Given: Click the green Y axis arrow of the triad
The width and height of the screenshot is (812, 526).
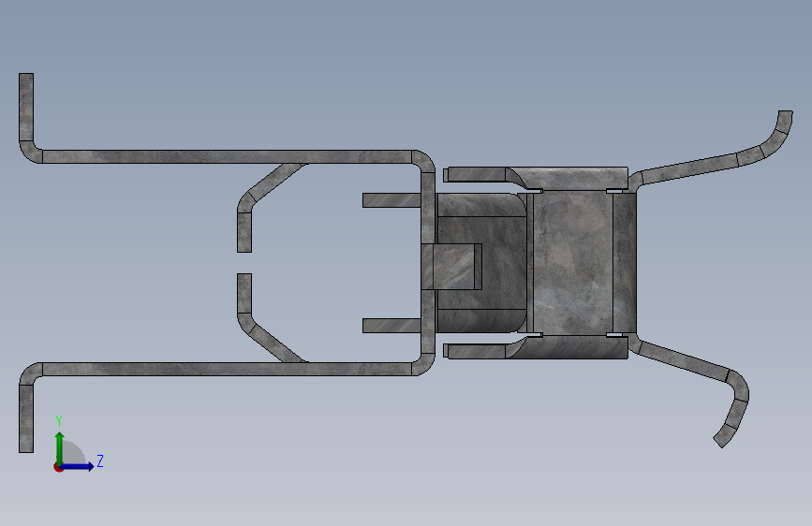Looking at the screenshot, I should 60,447.
